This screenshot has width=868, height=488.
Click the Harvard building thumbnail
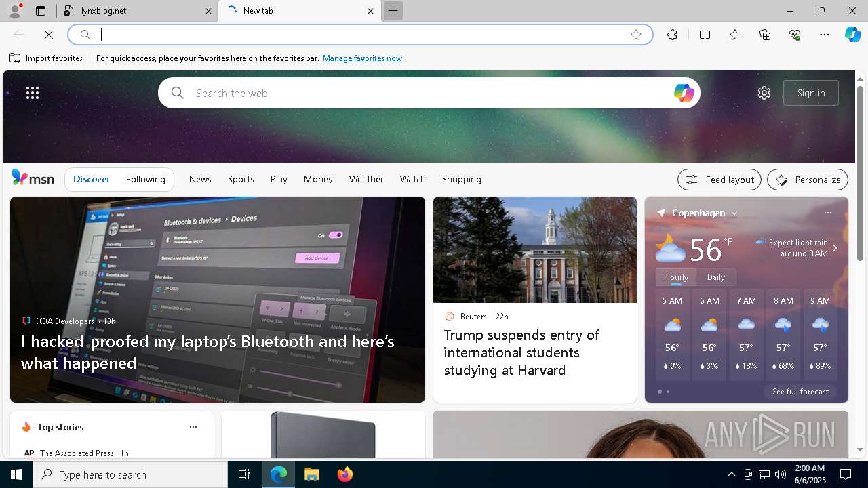[535, 250]
